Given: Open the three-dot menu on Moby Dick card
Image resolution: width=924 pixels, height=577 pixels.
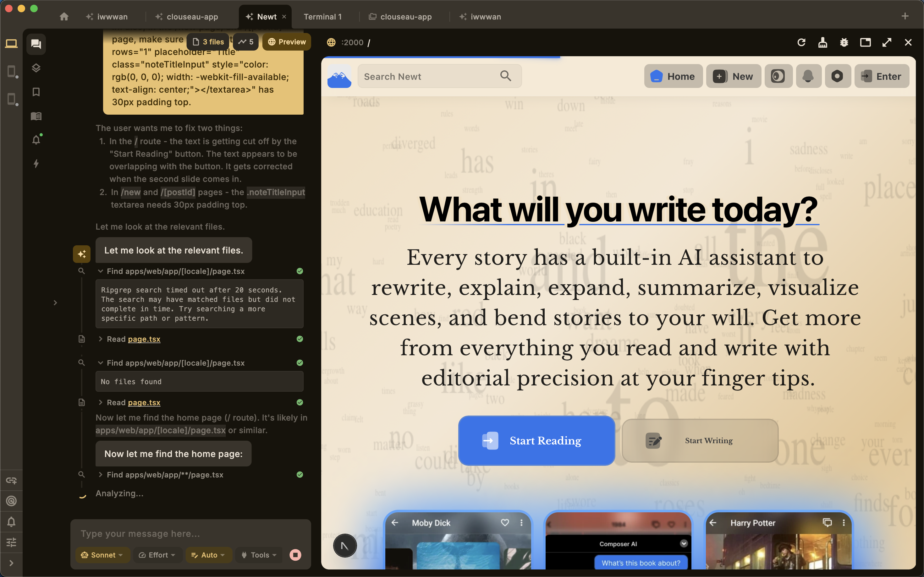Looking at the screenshot, I should point(522,522).
